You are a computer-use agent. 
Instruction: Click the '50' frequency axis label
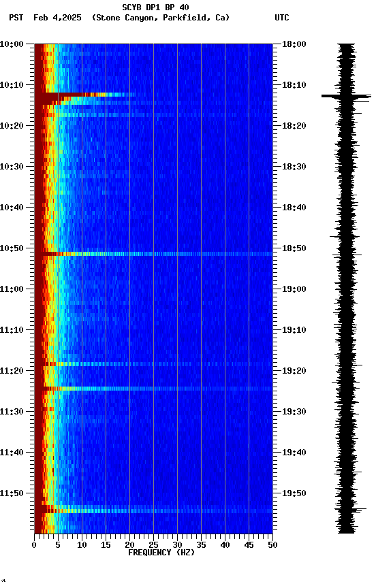pyautogui.click(x=272, y=545)
